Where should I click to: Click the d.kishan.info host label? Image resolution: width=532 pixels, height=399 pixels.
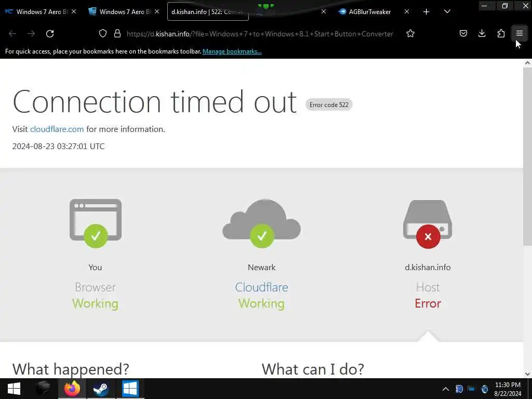tap(428, 268)
